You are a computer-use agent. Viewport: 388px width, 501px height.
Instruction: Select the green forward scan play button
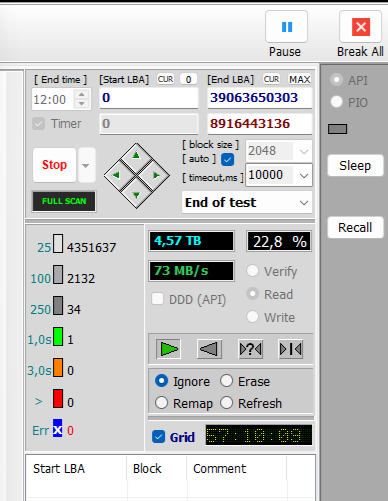(x=169, y=349)
